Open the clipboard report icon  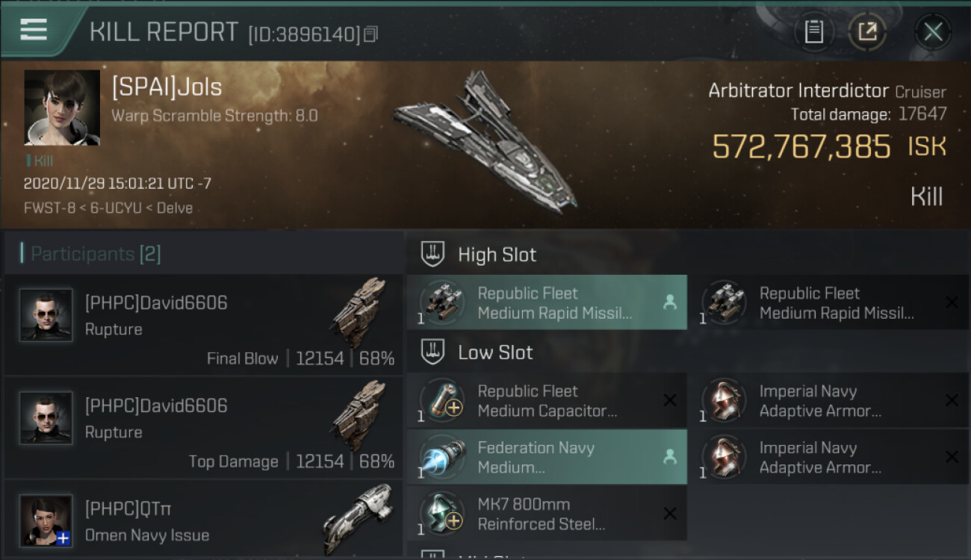(x=813, y=32)
